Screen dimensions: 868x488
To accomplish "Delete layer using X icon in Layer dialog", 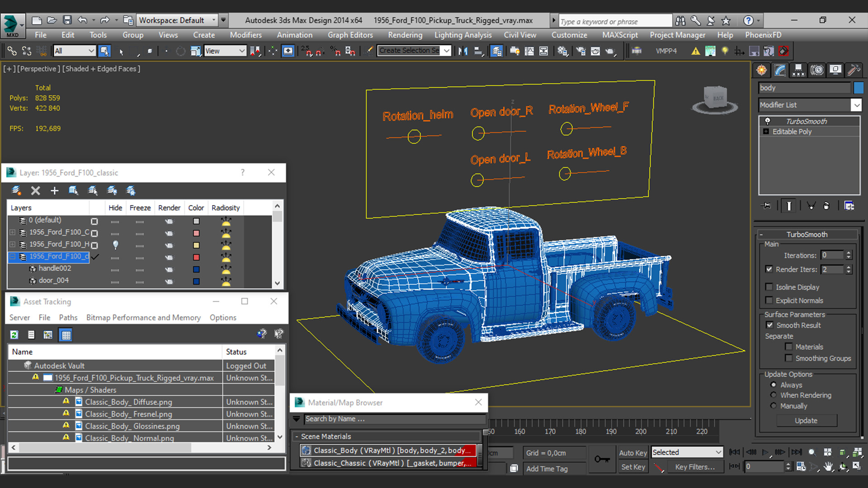I will point(35,191).
